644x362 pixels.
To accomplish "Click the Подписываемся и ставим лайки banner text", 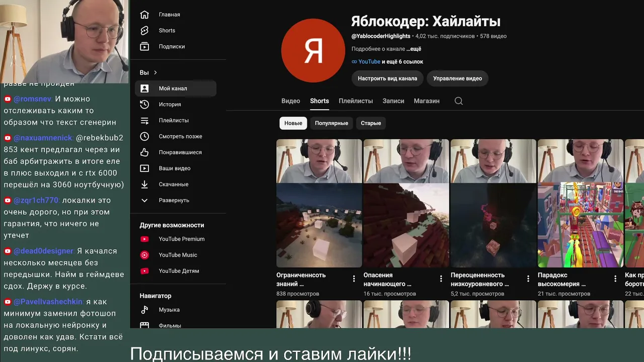I will [x=271, y=353].
